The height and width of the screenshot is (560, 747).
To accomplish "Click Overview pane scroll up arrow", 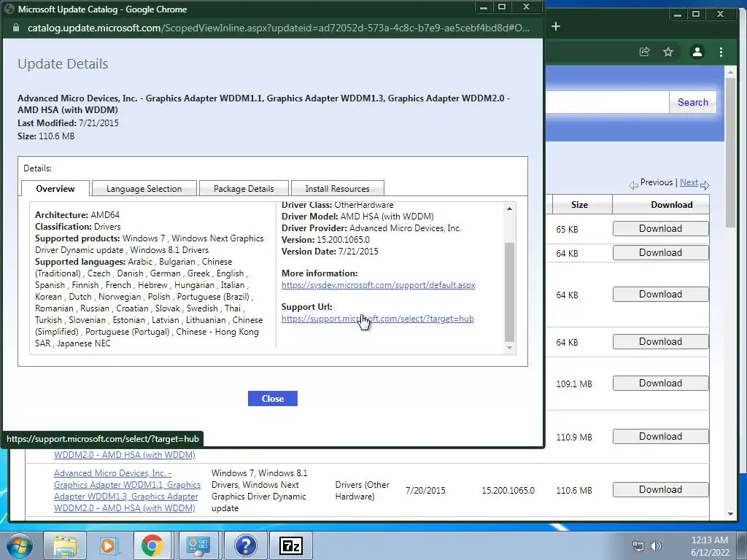I will tap(509, 209).
